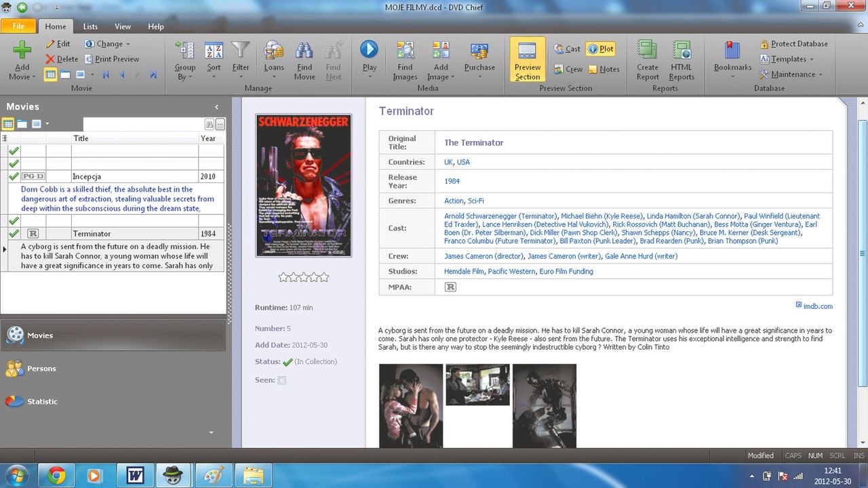The width and height of the screenshot is (868, 488).
Task: Switch to the Home ribbon tab
Action: (x=56, y=26)
